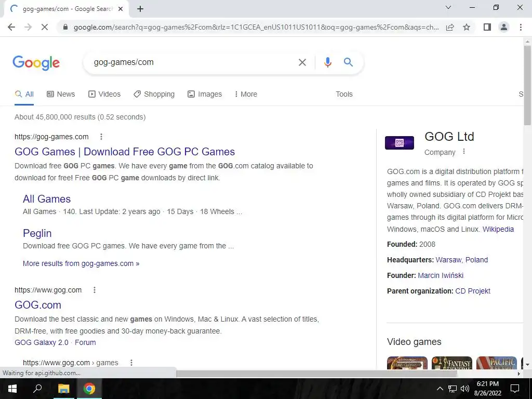Viewport: 532px width, 399px height.
Task: Go to Google homepage via logo
Action: click(x=36, y=63)
